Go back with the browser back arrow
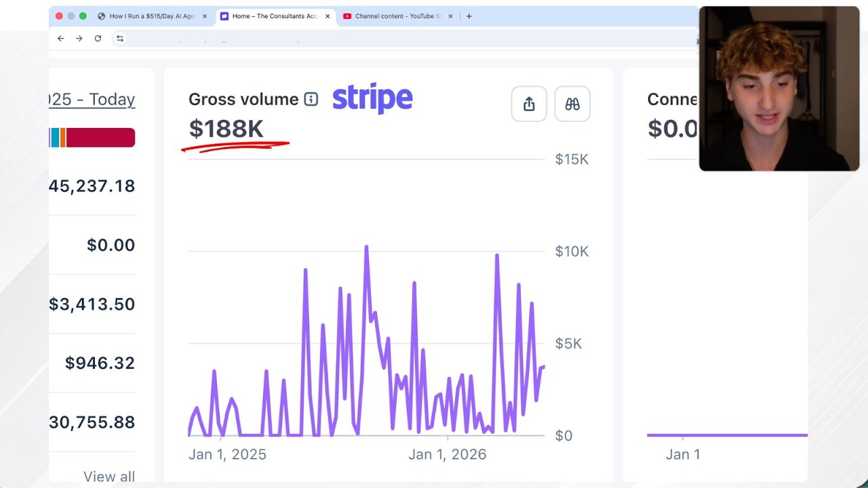The width and height of the screenshot is (868, 488). [60, 39]
